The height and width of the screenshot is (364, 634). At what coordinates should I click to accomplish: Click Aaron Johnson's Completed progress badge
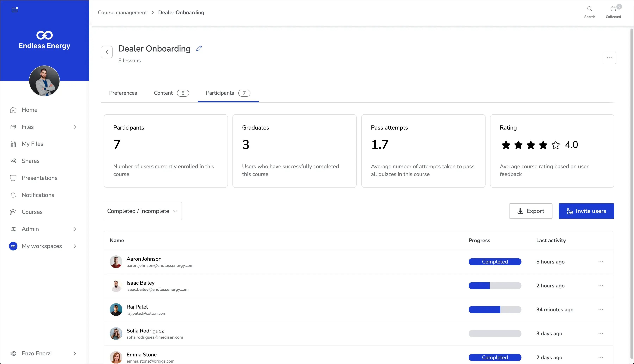(495, 262)
